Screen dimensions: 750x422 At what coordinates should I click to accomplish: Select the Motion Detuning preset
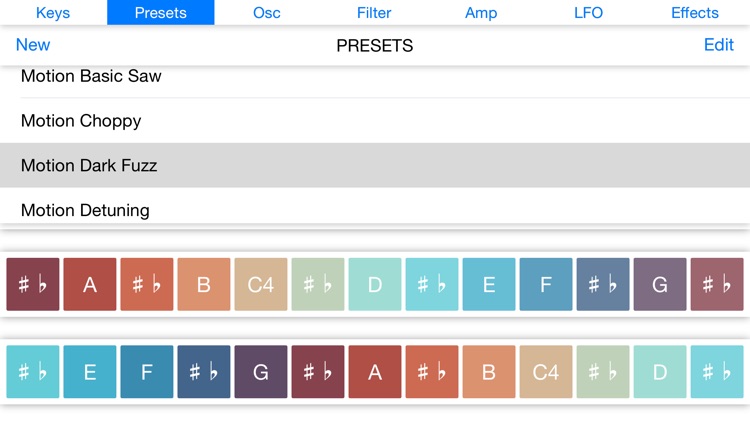click(375, 207)
